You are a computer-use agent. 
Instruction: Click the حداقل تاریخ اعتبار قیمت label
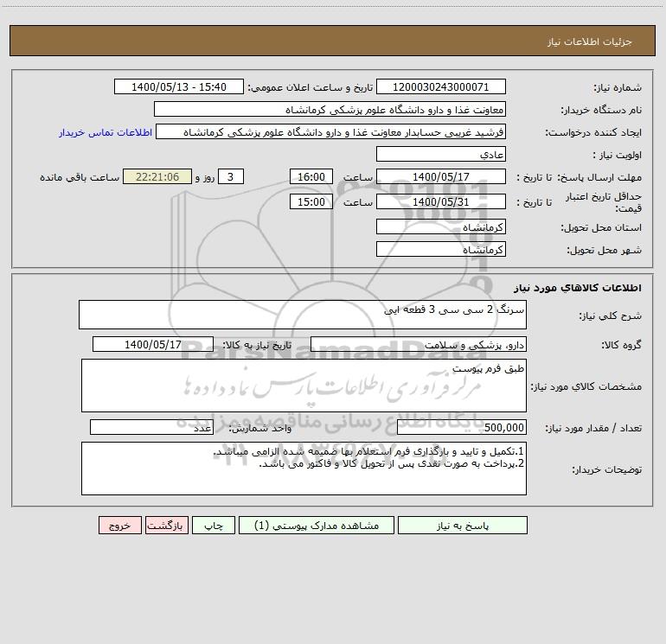[x=604, y=202]
